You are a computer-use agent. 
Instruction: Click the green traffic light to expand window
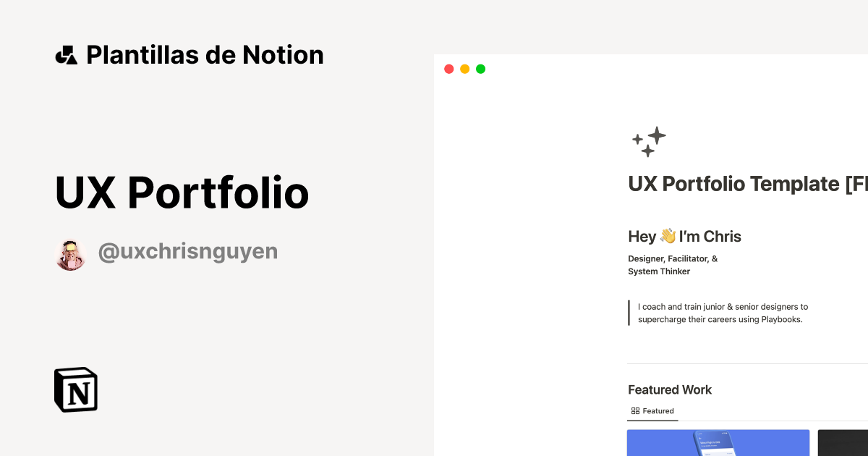[480, 68]
